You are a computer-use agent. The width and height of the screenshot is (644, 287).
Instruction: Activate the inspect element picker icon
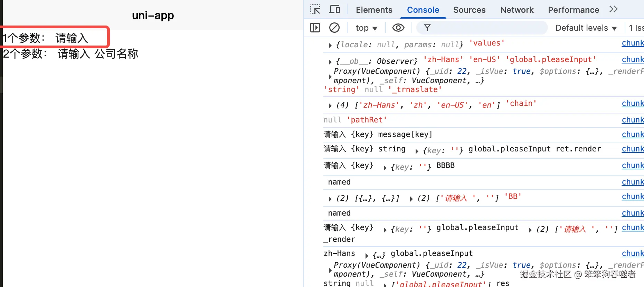(315, 9)
